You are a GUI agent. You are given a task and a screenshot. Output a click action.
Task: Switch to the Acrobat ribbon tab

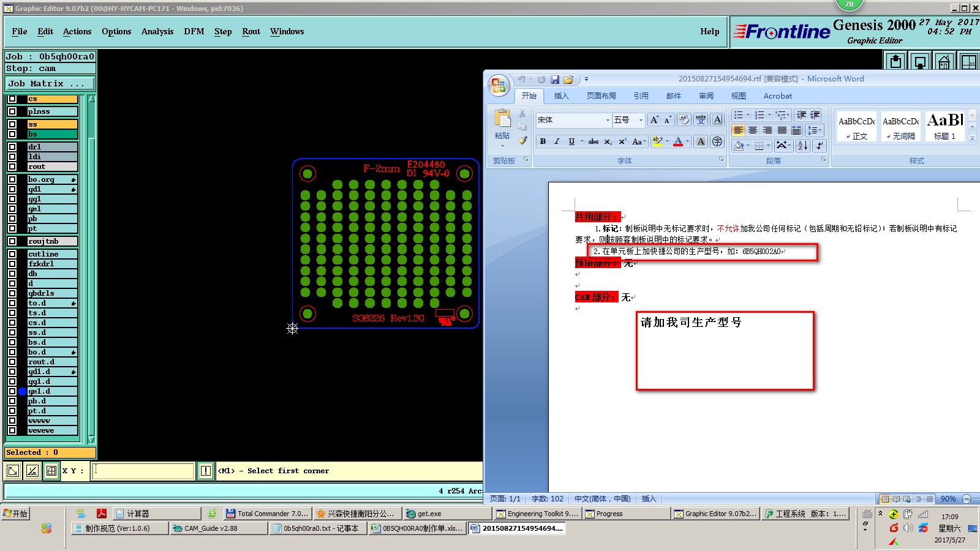[x=778, y=96]
